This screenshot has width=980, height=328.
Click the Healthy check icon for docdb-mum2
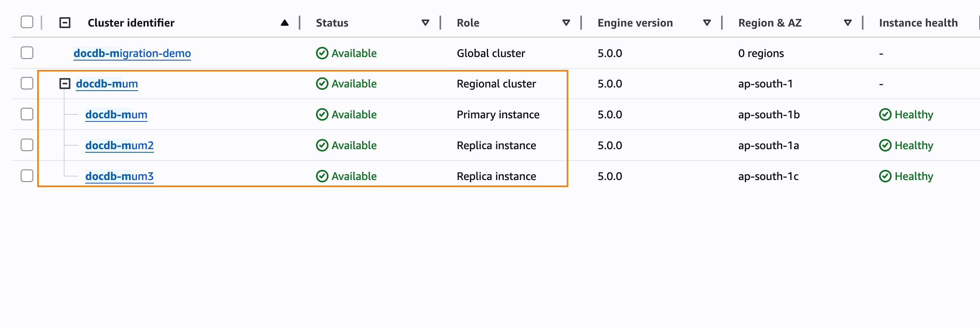(x=885, y=145)
